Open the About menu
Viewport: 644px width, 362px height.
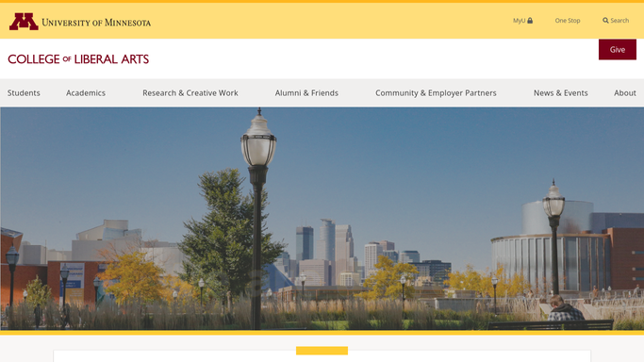(x=625, y=92)
